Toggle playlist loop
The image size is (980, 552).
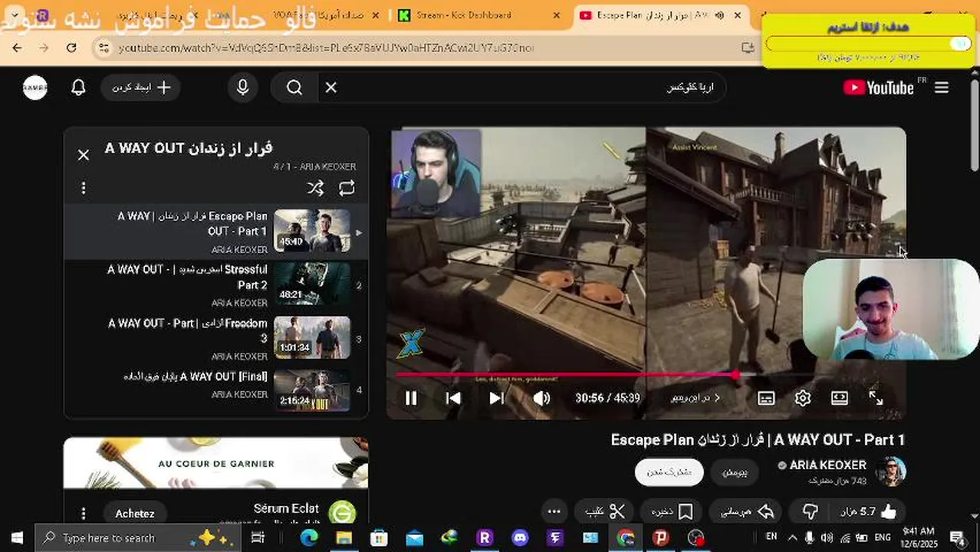(347, 188)
